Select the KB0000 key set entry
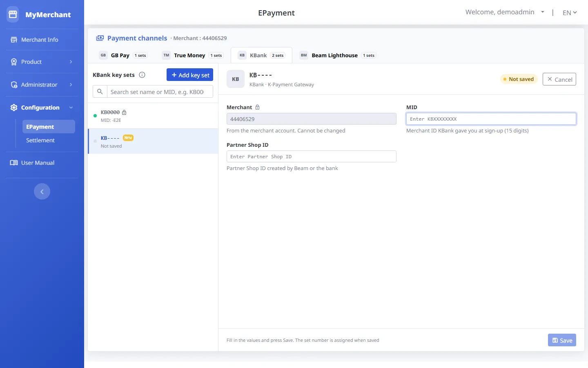 [153, 116]
